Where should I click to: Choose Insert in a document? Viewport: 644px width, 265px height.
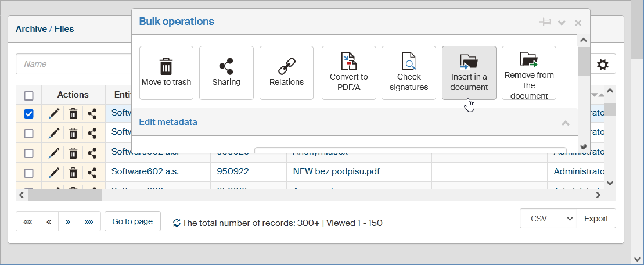coord(469,73)
